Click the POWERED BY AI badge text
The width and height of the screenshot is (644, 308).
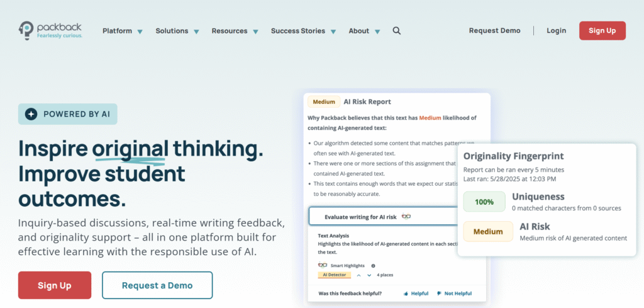pyautogui.click(x=77, y=114)
